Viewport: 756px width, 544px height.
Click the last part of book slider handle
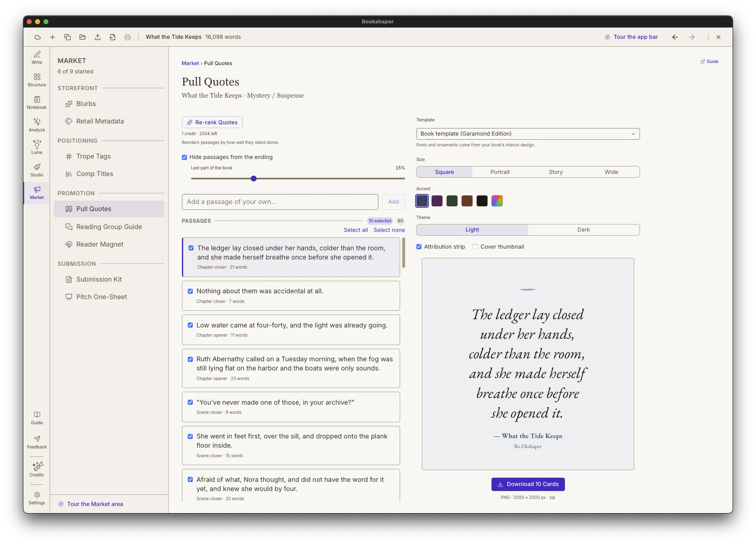tap(254, 179)
